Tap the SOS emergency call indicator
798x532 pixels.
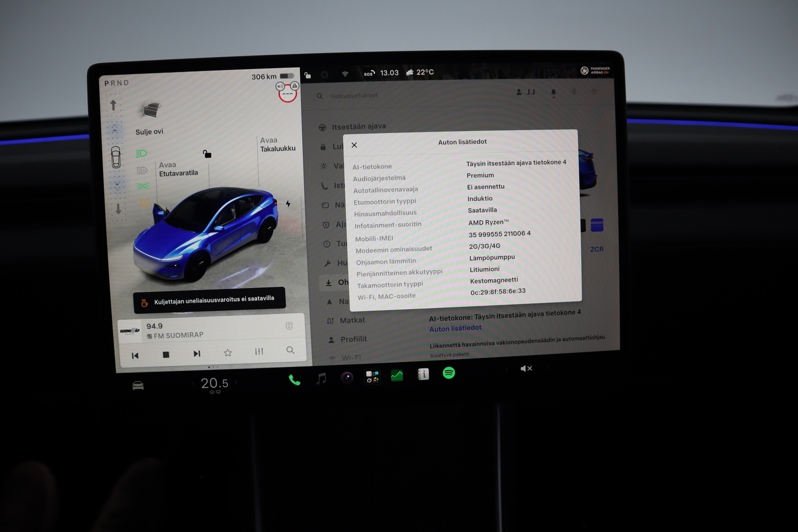coord(369,73)
